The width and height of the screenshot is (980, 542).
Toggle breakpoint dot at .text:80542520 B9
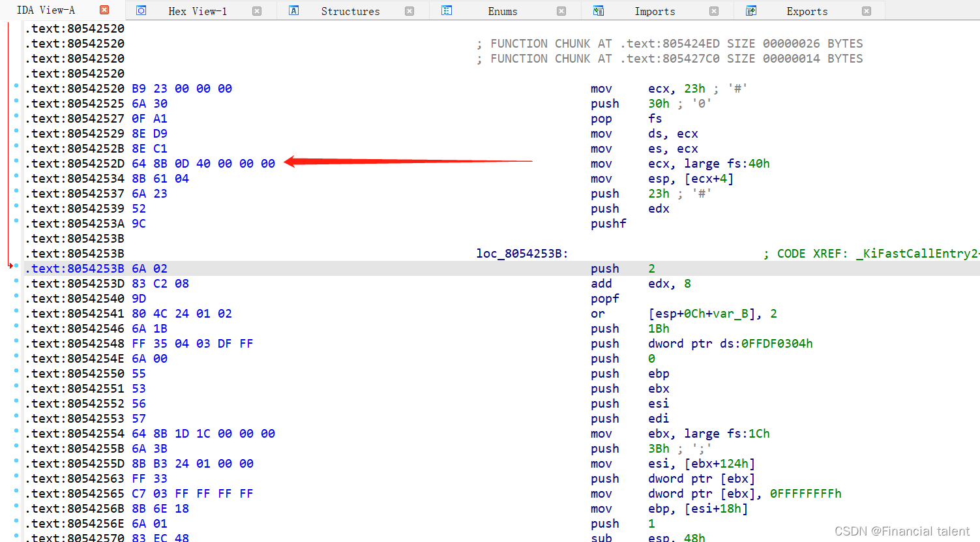(x=16, y=85)
